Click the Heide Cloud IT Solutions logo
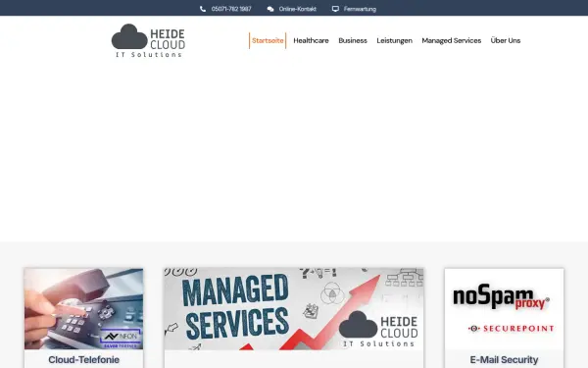588x368 pixels. (x=148, y=40)
